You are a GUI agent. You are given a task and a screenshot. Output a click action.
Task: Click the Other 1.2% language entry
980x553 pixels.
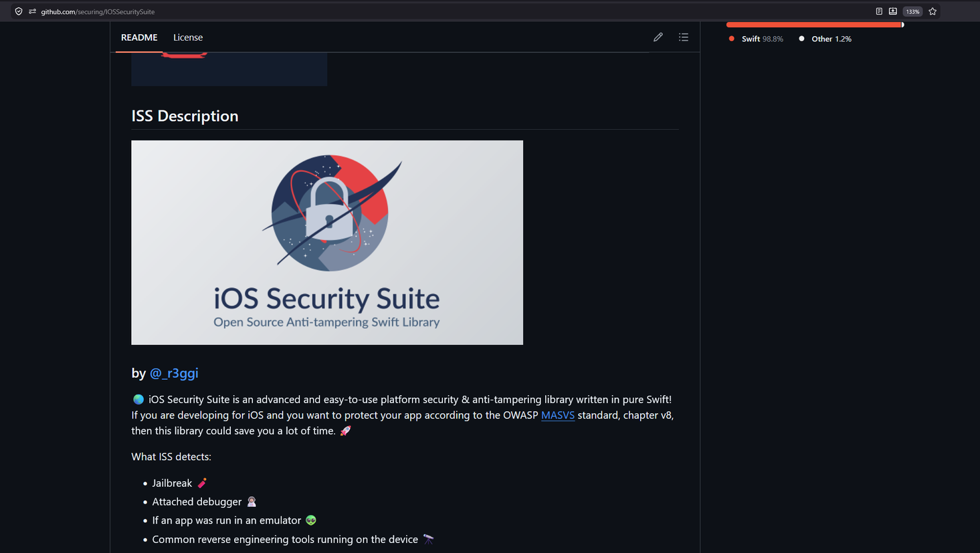click(825, 39)
